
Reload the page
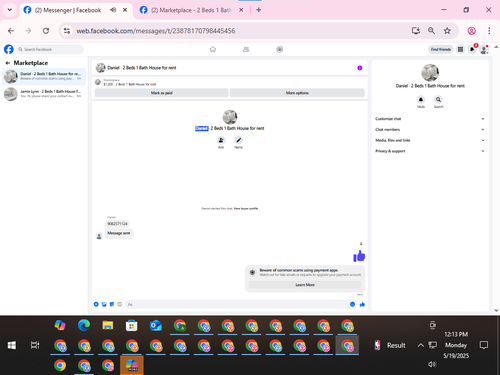click(46, 31)
